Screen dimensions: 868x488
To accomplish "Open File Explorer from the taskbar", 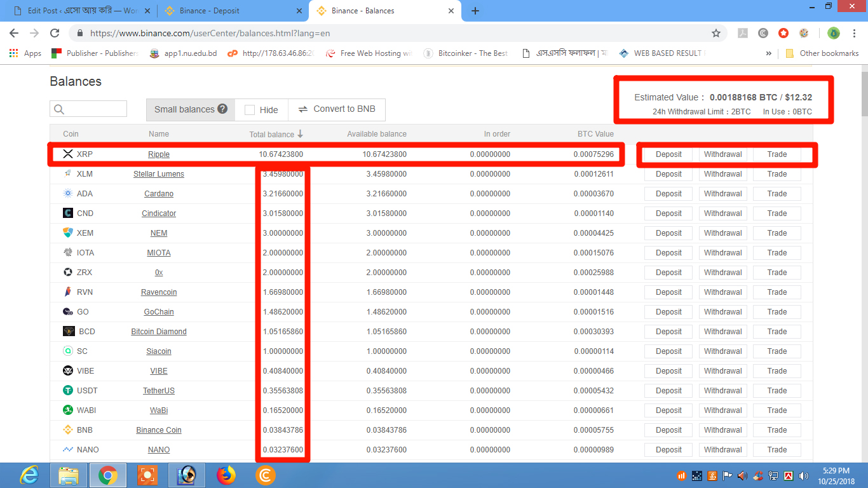I will tap(69, 475).
